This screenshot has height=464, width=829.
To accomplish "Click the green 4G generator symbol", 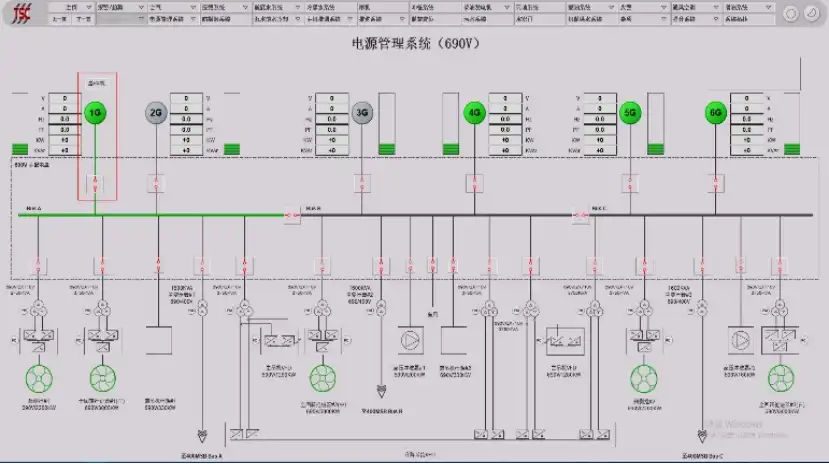I will tap(474, 112).
